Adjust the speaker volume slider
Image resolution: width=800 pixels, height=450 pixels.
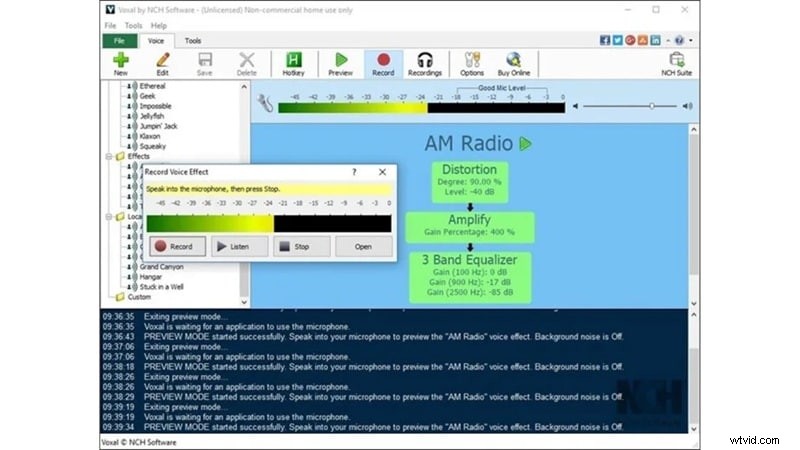(651, 105)
